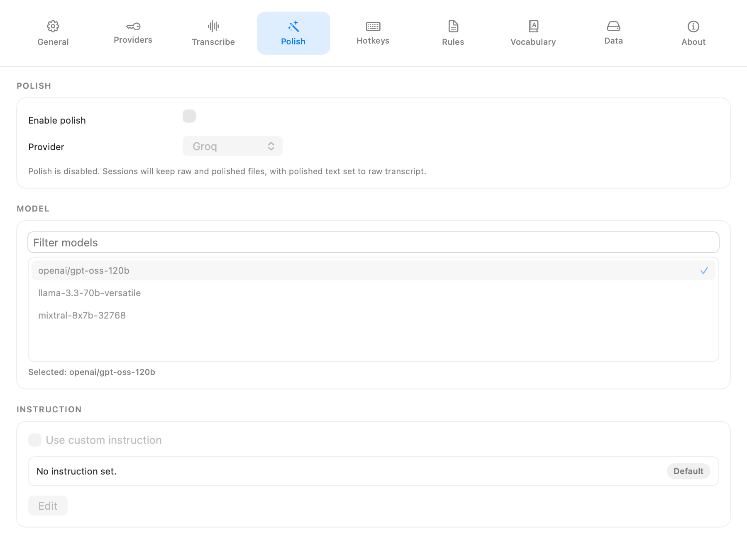Image resolution: width=747 pixels, height=560 pixels.
Task: Click the Default instruction badge
Action: click(688, 471)
